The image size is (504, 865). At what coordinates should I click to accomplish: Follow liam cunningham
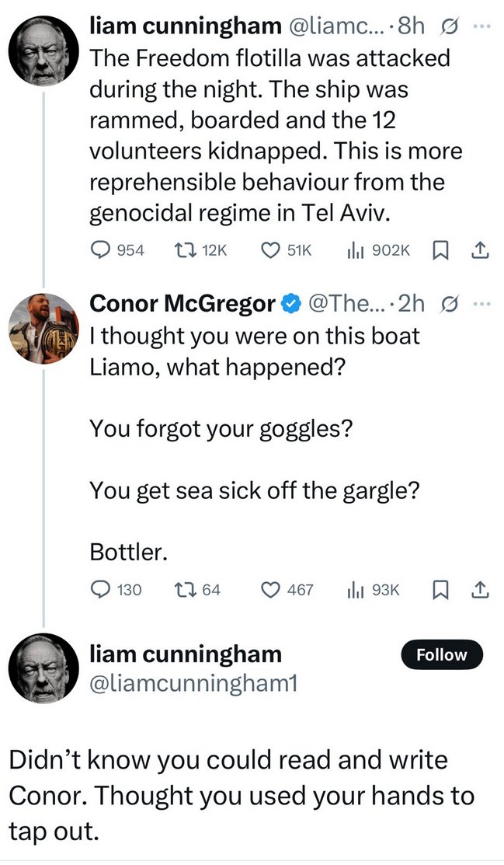click(441, 654)
